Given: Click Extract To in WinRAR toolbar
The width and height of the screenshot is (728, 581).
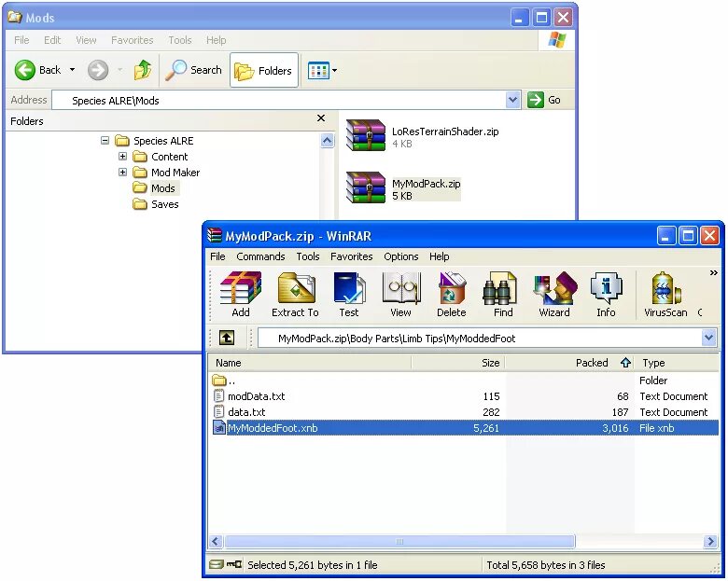Looking at the screenshot, I should point(295,294).
